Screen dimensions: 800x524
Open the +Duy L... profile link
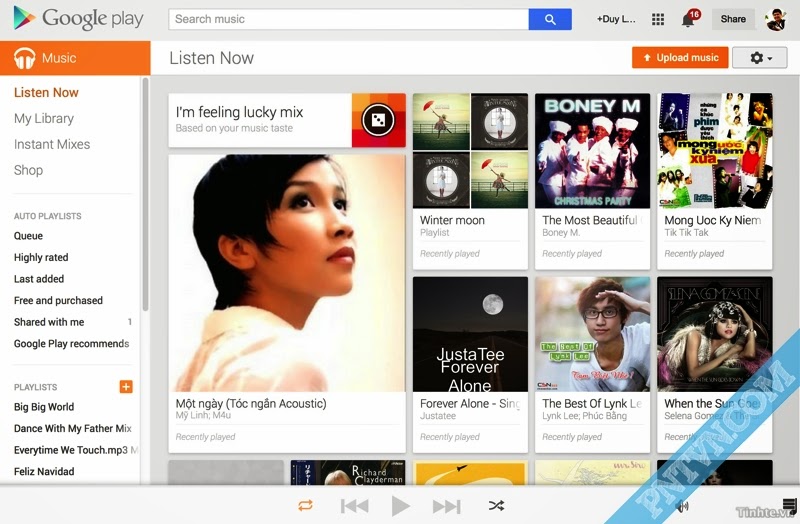(x=616, y=19)
